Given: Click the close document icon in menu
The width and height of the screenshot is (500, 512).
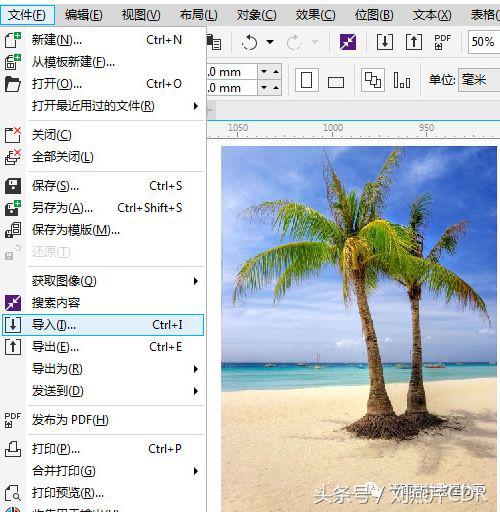Looking at the screenshot, I should point(13,135).
